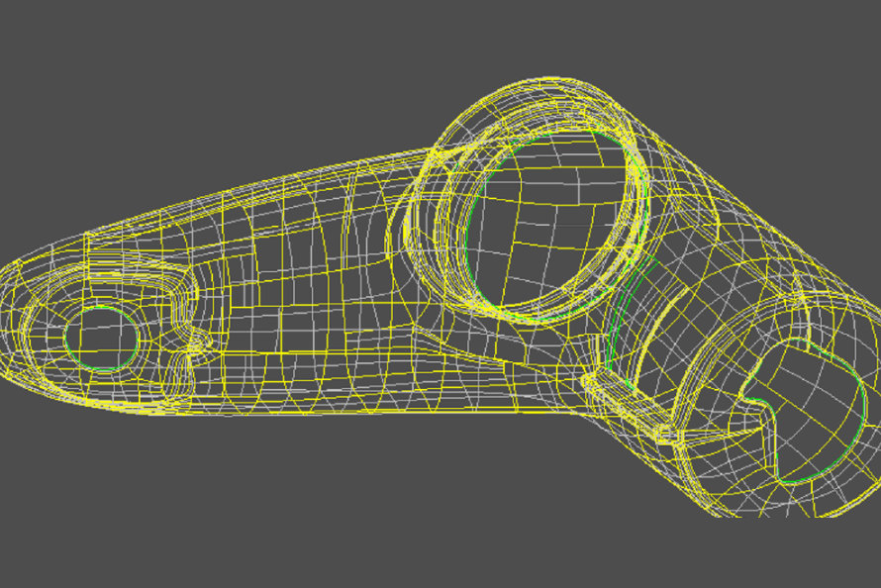The image size is (881, 588).
Task: Click empty gray background in top-left corner
Action: click(x=59, y=49)
